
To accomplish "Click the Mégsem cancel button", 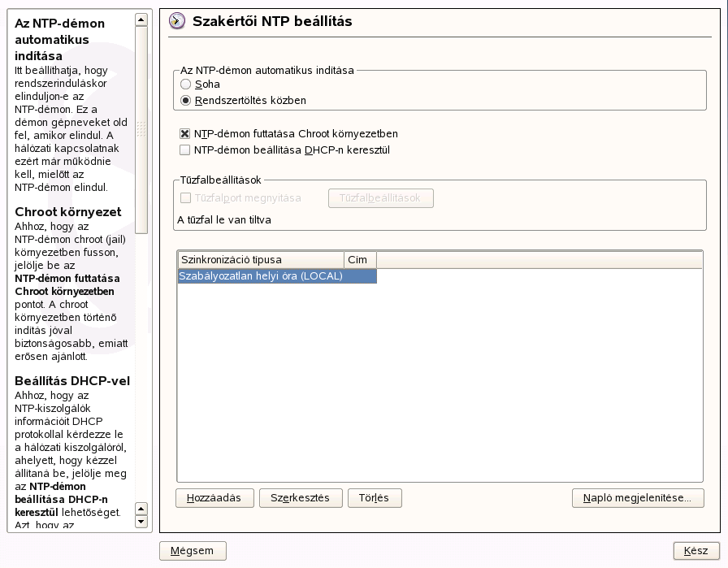I will pyautogui.click(x=193, y=551).
